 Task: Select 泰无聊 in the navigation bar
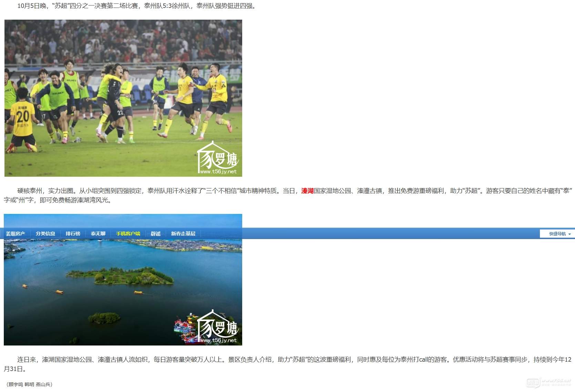(98, 234)
